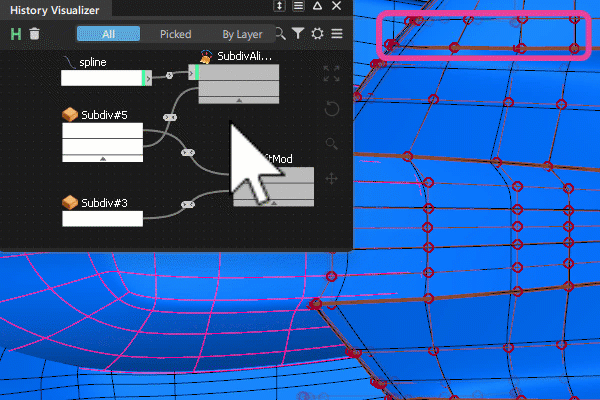Expand the SubdivAli... node bottom triangle

239,100
